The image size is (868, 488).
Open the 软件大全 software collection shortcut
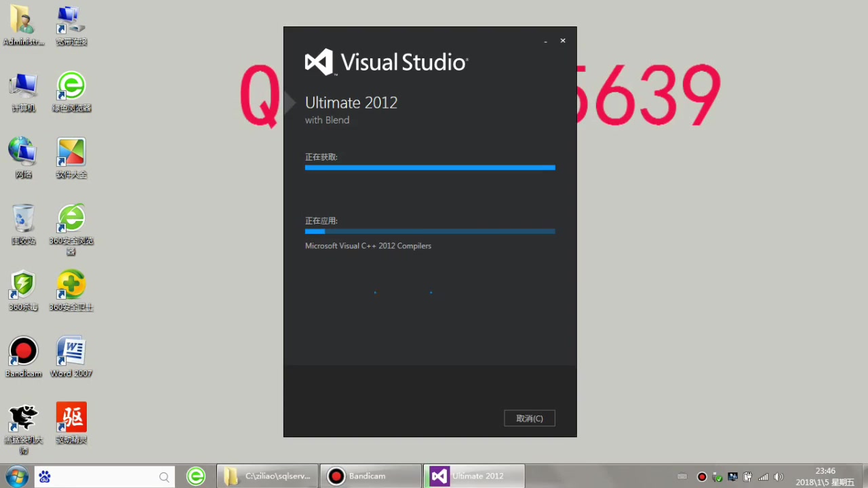(x=71, y=158)
